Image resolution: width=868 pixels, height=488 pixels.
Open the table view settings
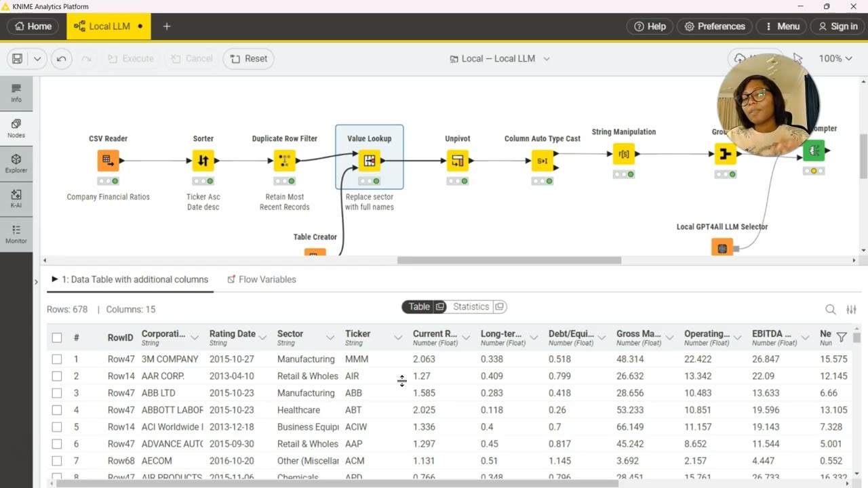[852, 310]
